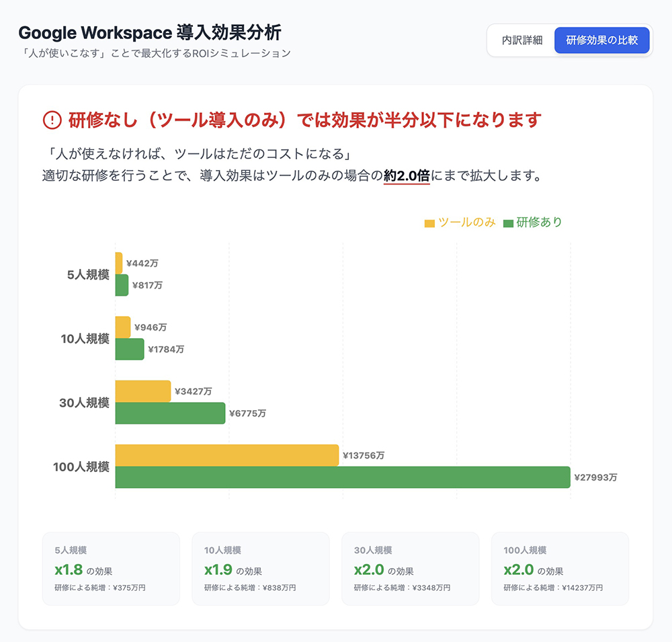Switch to the 内訳詳細 tab
The height and width of the screenshot is (642, 672).
tap(521, 40)
